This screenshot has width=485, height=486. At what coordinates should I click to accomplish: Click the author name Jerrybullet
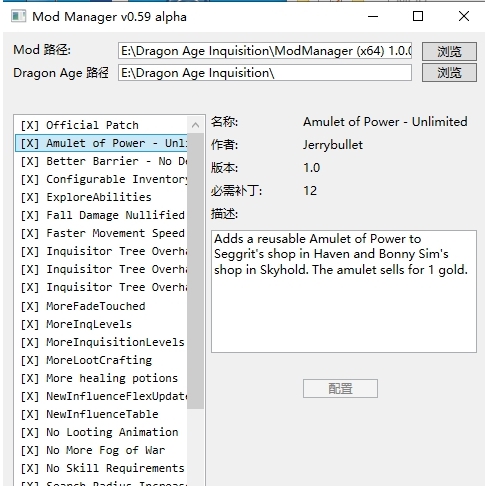click(333, 145)
